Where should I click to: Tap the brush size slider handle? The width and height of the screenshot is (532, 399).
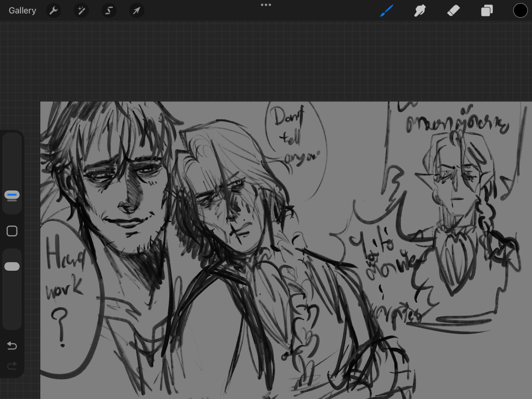(x=12, y=195)
